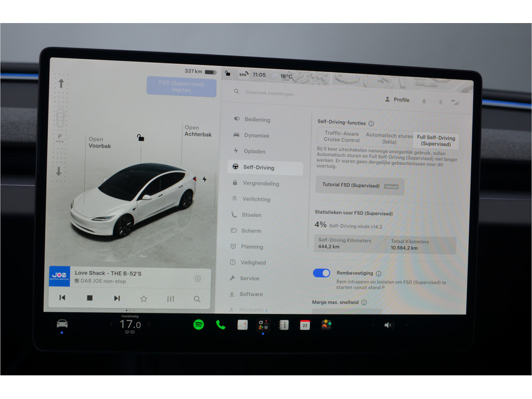
Task: Open audio equalizer settings icon
Action: point(171,299)
